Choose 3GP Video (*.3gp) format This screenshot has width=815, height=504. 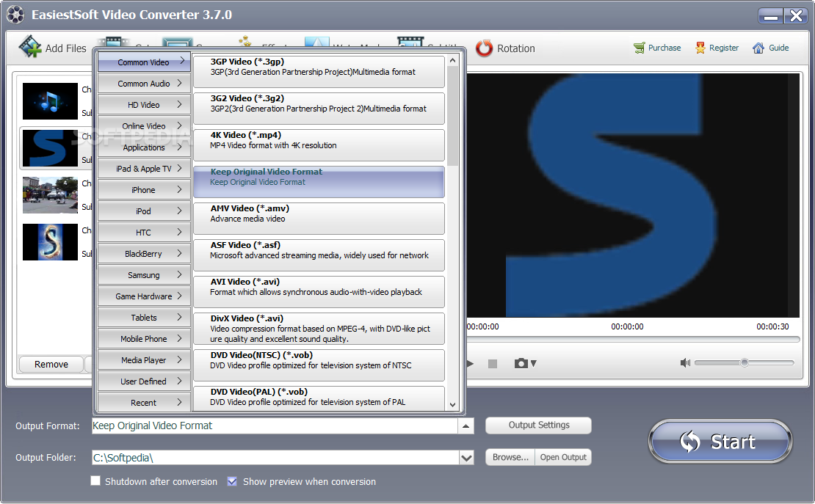[x=319, y=72]
